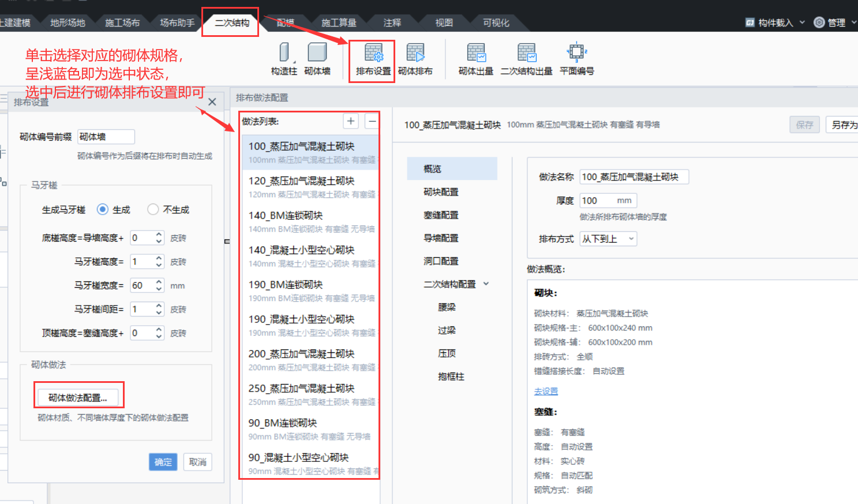858x504 pixels.
Task: Switch to the 地形场地 ribbon tab
Action: [68, 22]
